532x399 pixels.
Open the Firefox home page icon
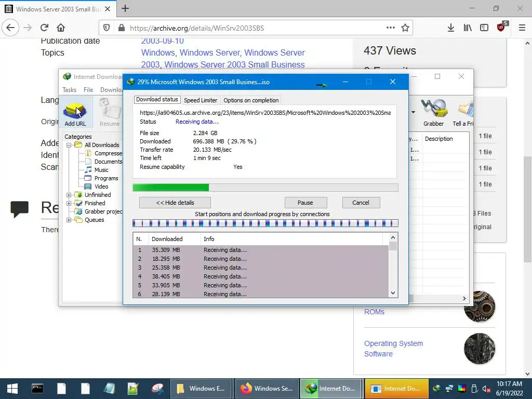point(61,28)
